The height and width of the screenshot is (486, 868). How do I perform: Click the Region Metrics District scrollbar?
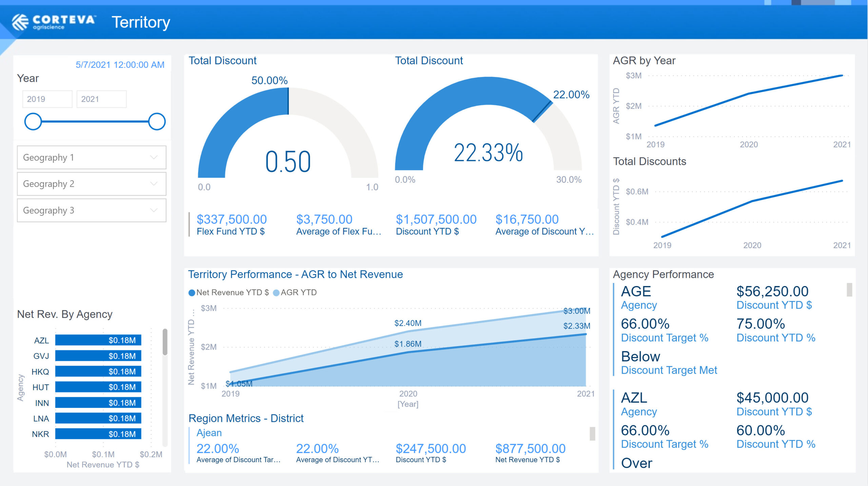pyautogui.click(x=592, y=434)
